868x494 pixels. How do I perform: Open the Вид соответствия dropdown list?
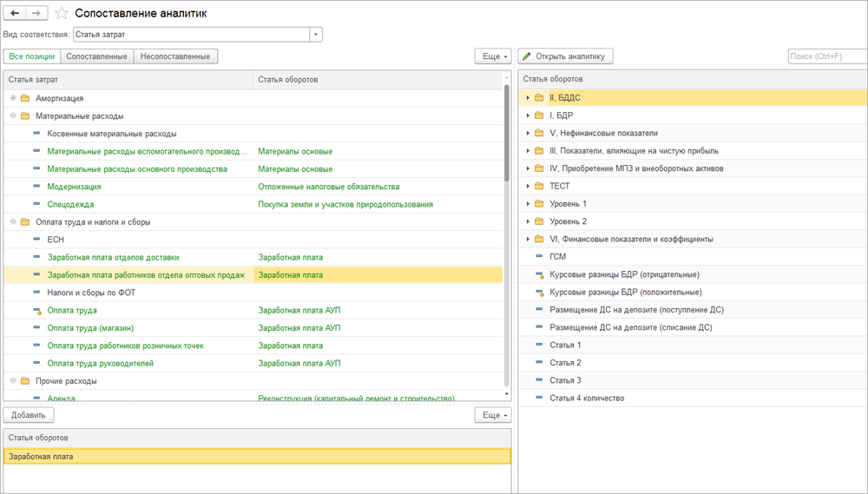(x=316, y=35)
